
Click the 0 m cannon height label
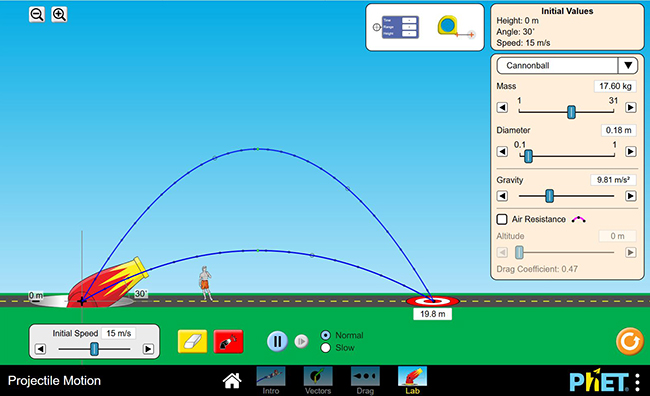[x=36, y=295]
